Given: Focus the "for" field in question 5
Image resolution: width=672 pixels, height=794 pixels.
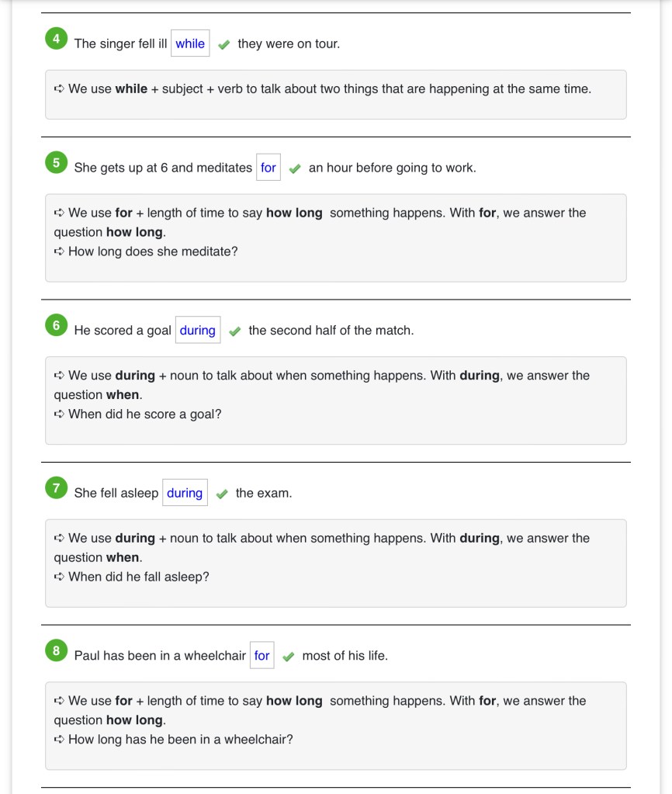Looking at the screenshot, I should (x=268, y=168).
